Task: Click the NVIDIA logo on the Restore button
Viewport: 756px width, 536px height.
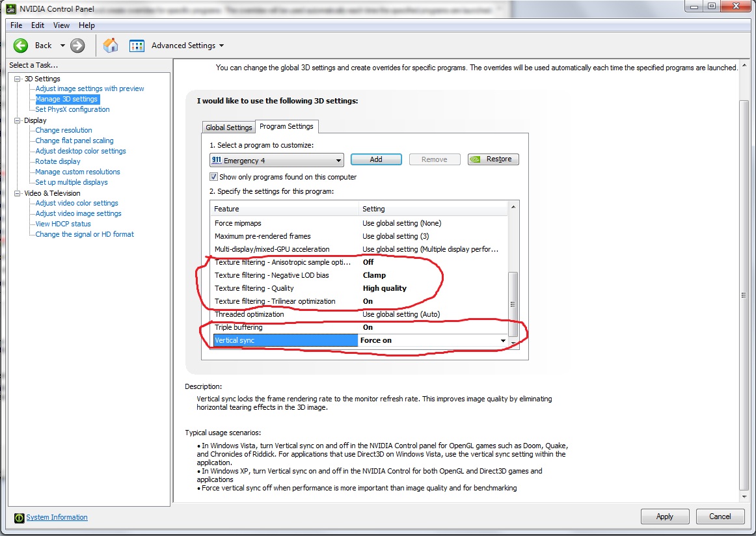Action: click(x=476, y=159)
